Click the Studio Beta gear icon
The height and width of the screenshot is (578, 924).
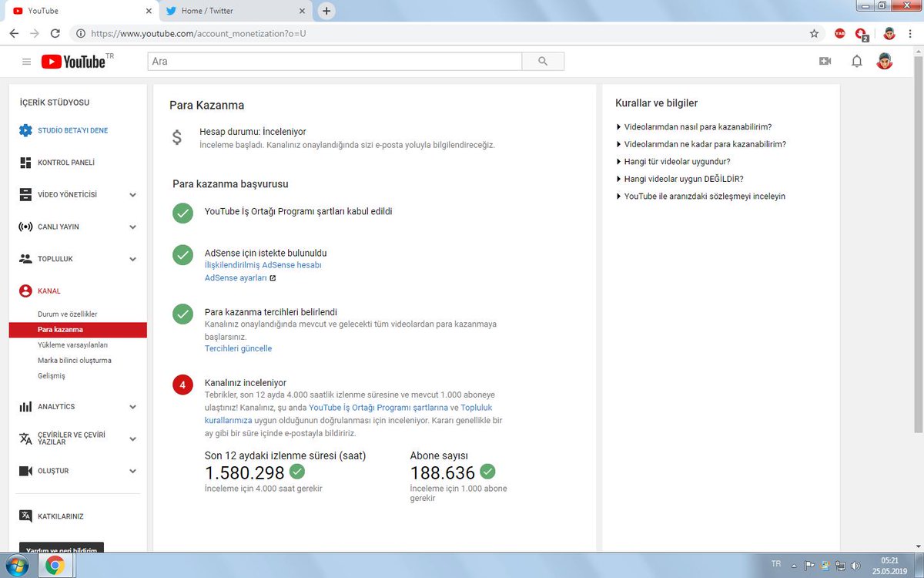click(x=25, y=130)
